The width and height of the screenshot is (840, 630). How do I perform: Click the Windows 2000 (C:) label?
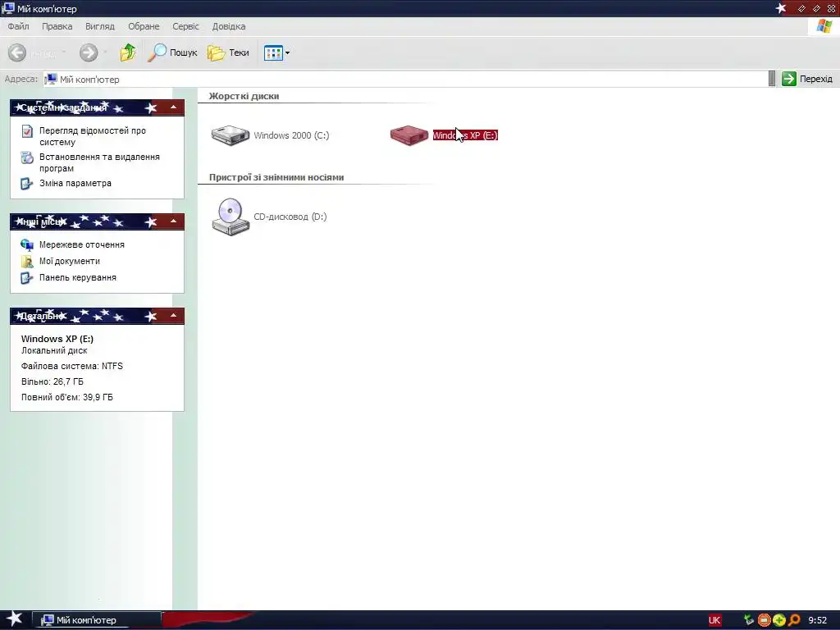pos(291,135)
